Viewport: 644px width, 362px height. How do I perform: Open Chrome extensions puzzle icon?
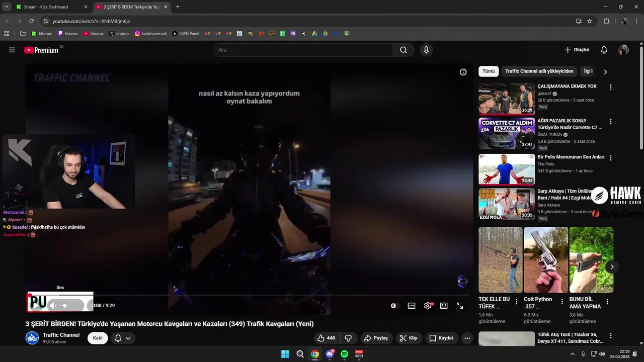coord(606,21)
